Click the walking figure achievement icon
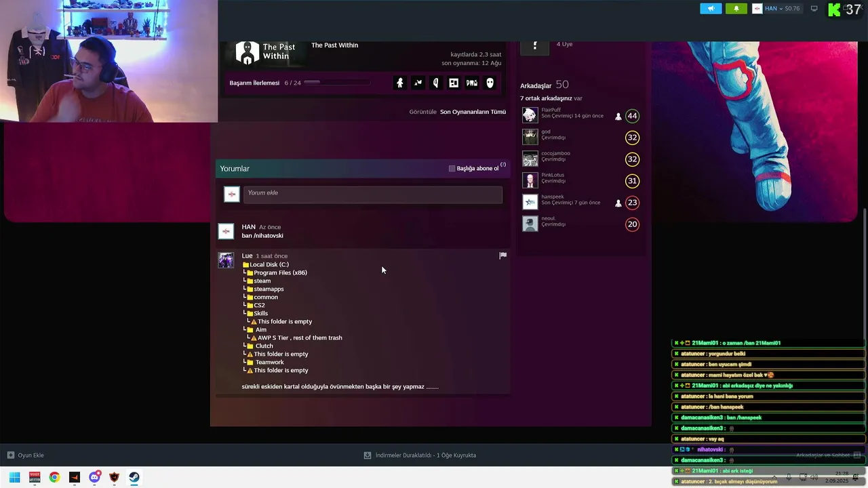Image resolution: width=868 pixels, height=488 pixels. click(400, 83)
